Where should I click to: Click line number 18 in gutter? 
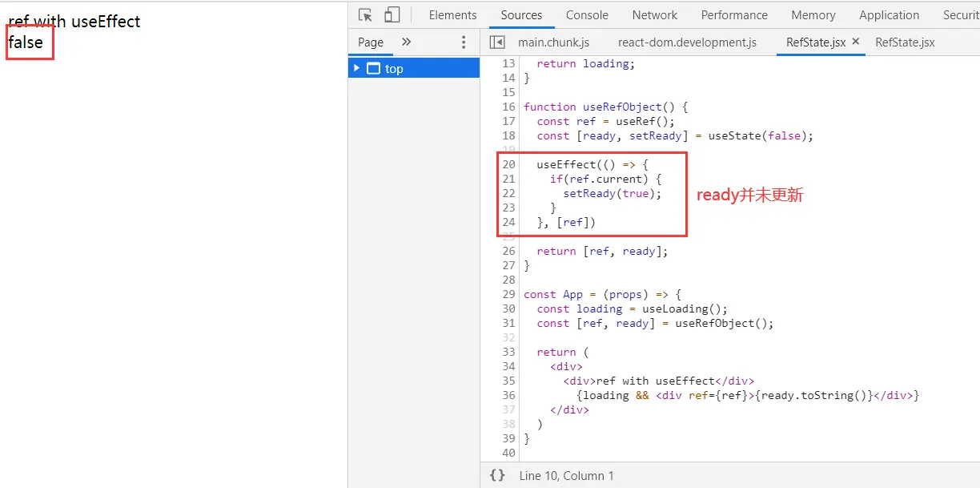509,136
